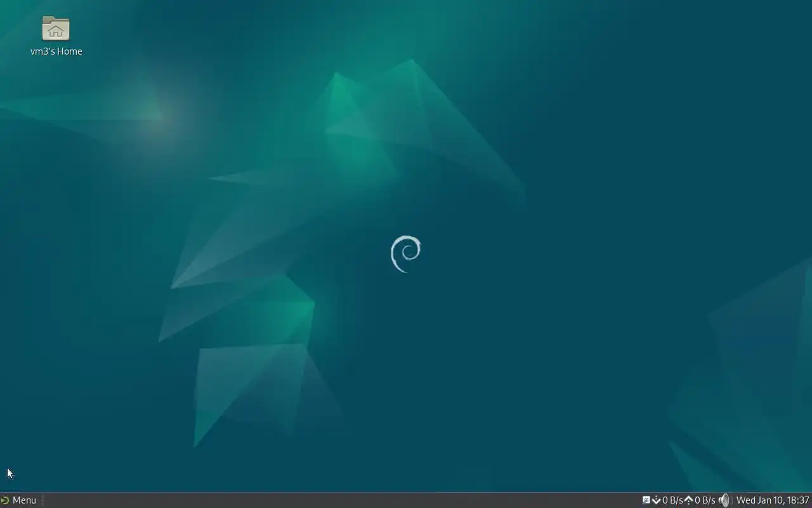
Task: Click the volume speaker tray icon
Action: click(724, 500)
